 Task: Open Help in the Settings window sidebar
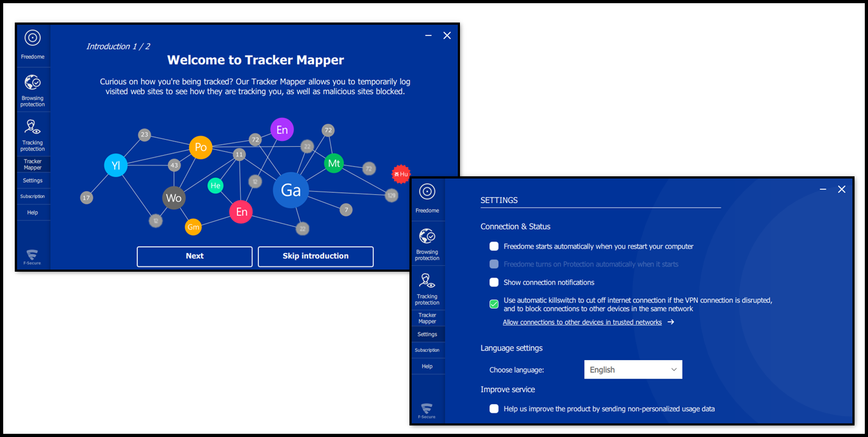427,367
